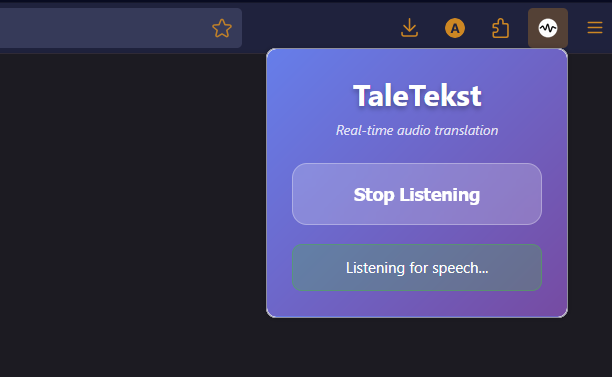Close the TaleTekst popup via its waveform toolbar icon
This screenshot has width=612, height=377.
coord(548,28)
